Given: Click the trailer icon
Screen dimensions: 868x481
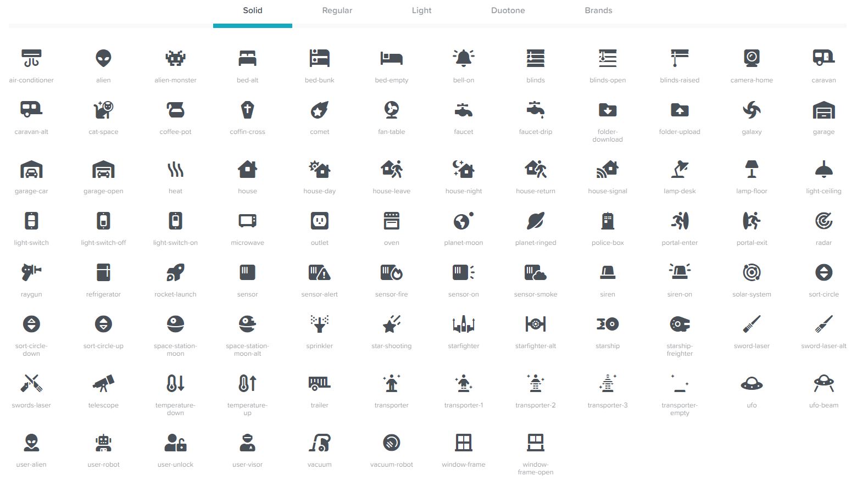Looking at the screenshot, I should pyautogui.click(x=320, y=383).
